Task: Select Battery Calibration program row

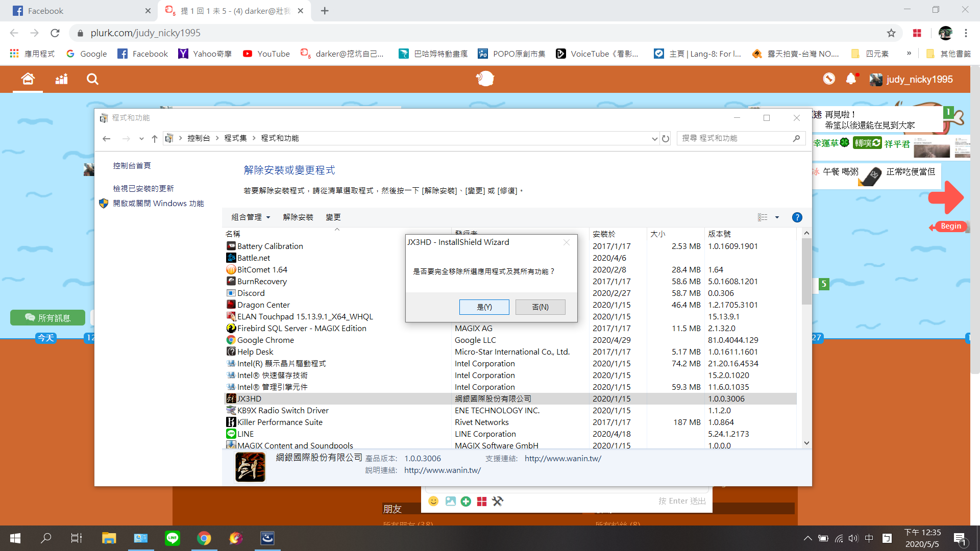Action: pyautogui.click(x=509, y=246)
